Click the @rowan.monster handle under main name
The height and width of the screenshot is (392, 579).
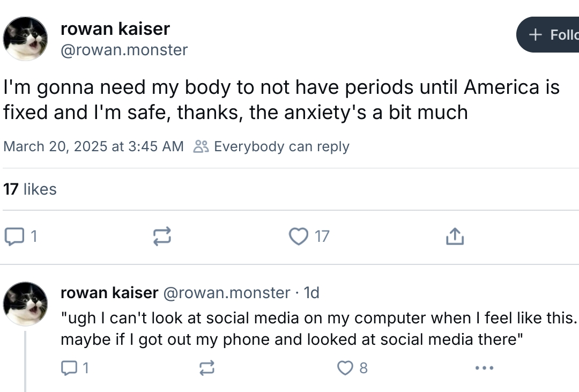[124, 50]
